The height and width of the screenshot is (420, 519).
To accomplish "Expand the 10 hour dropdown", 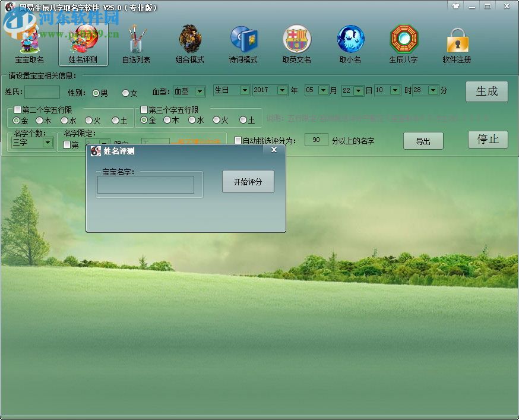I will click(395, 90).
